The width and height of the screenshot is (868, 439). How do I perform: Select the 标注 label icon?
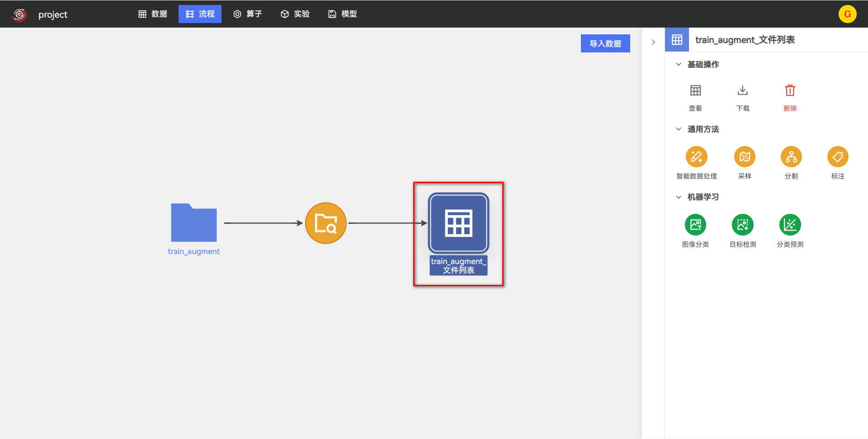point(838,157)
